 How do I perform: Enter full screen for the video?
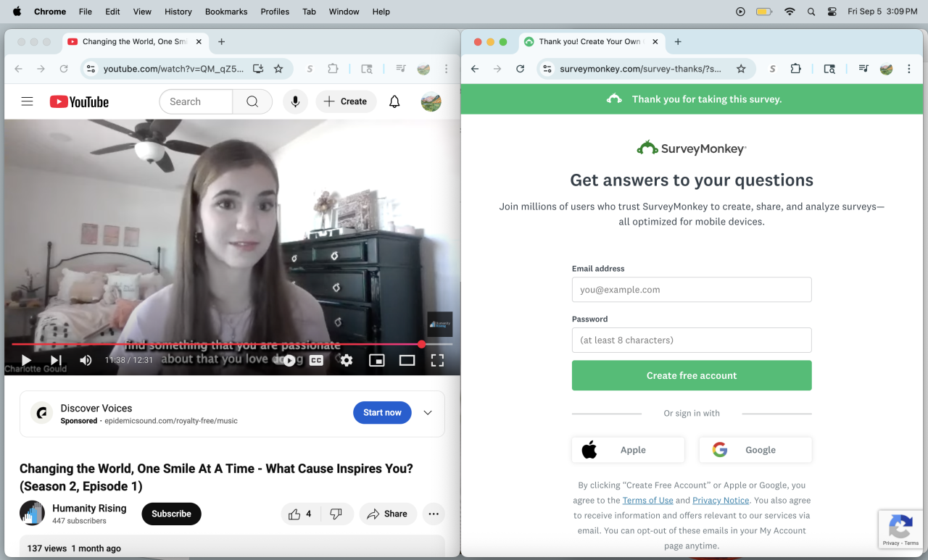point(437,360)
